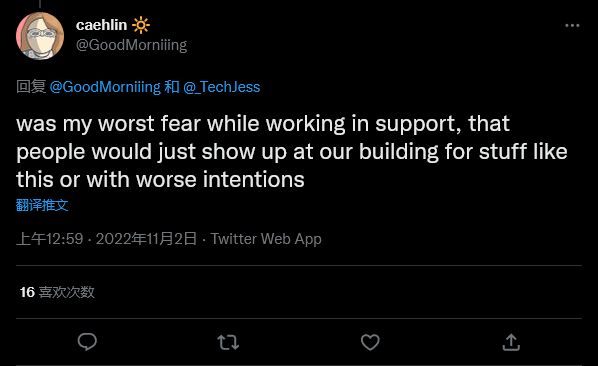Image resolution: width=598 pixels, height=366 pixels.
Task: Open the caehlin display name profile
Action: tap(101, 25)
